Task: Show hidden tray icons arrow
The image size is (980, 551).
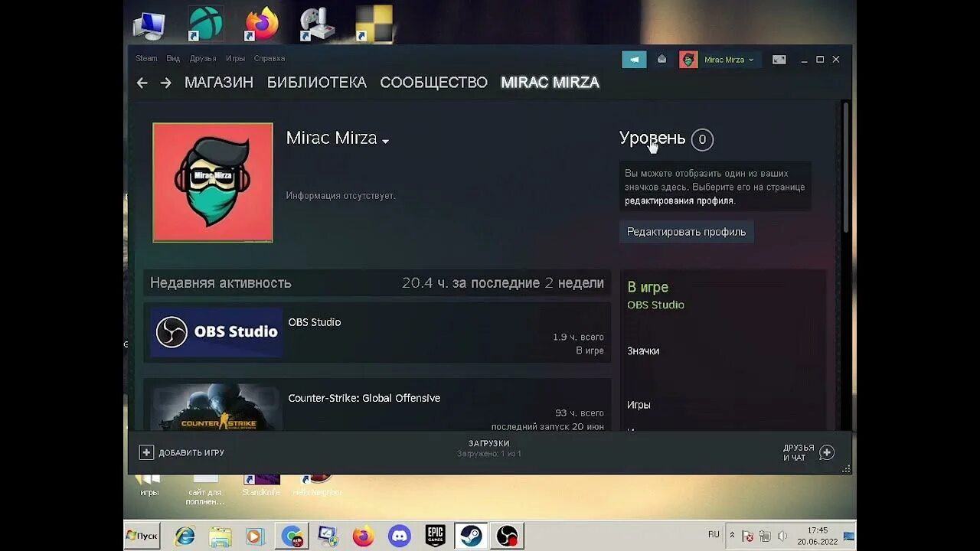Action: click(x=732, y=535)
